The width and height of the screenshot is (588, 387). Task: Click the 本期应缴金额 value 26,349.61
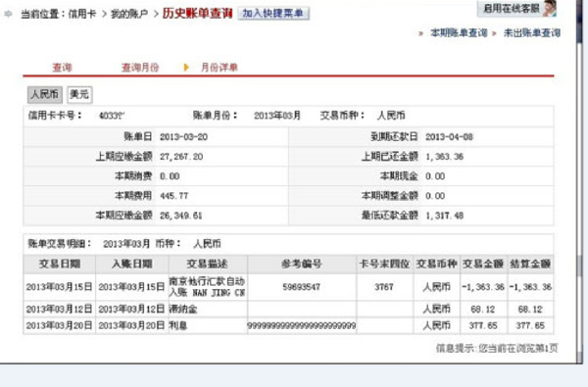(x=180, y=216)
